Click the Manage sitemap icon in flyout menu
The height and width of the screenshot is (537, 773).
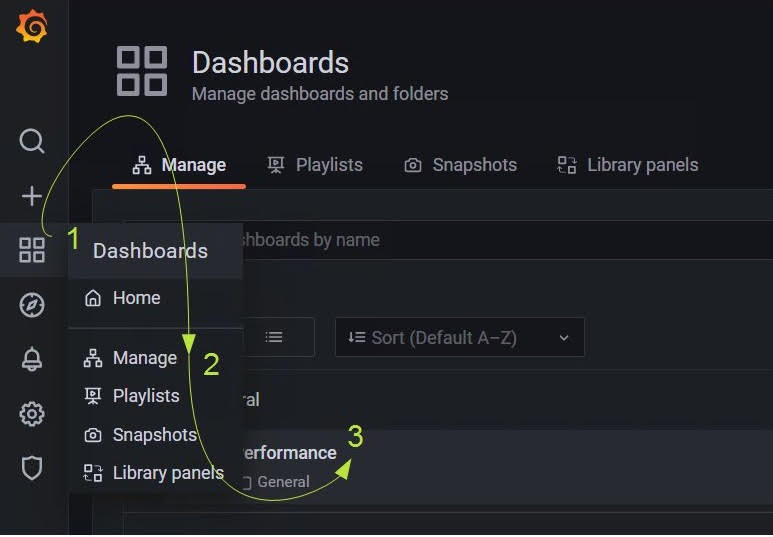[93, 358]
